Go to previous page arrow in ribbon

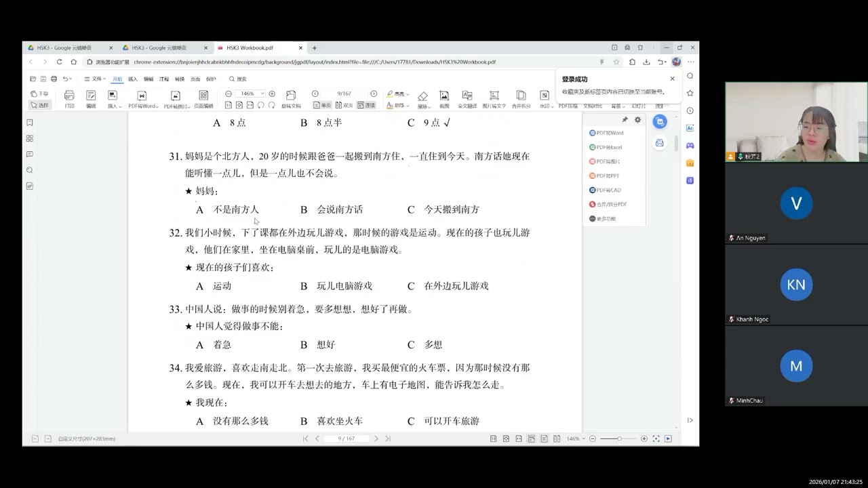[x=315, y=94]
